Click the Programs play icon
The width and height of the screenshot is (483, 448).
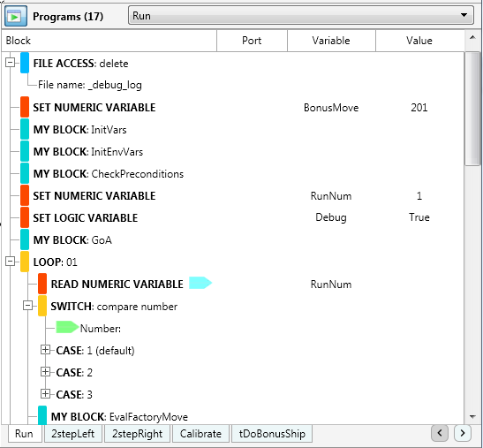(x=15, y=16)
